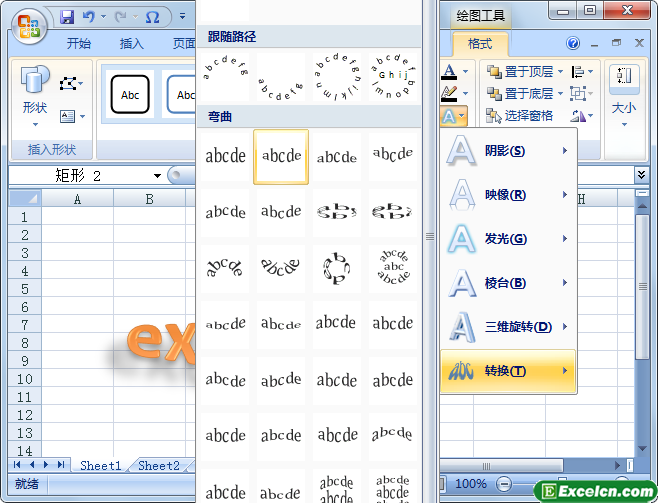Choose the arch down follow-path text effect
This screenshot has height=503, width=658.
click(x=281, y=76)
